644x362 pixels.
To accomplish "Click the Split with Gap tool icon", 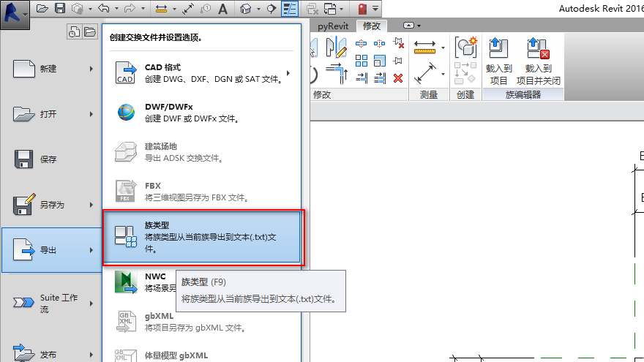I will pyautogui.click(x=379, y=43).
